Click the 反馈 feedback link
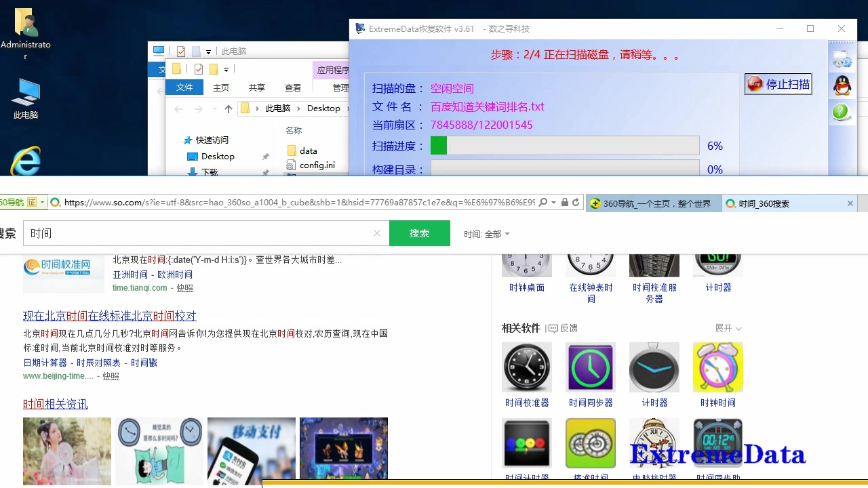 pos(563,328)
